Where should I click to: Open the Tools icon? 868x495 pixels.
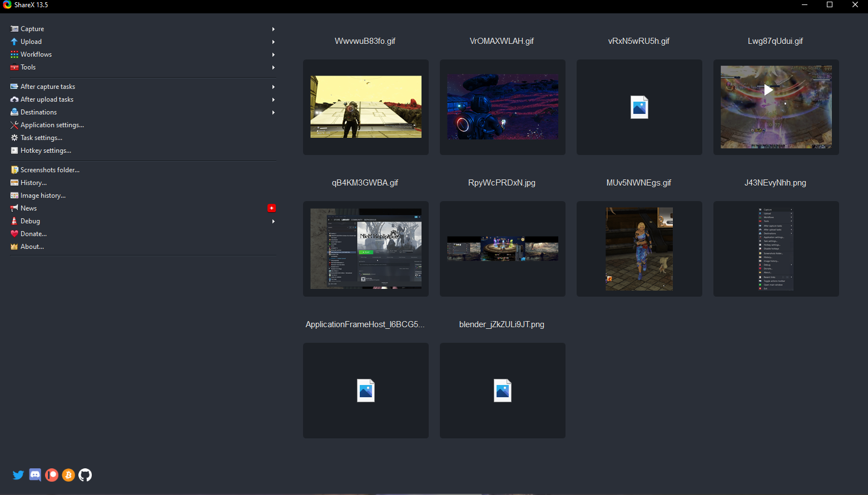pos(14,67)
